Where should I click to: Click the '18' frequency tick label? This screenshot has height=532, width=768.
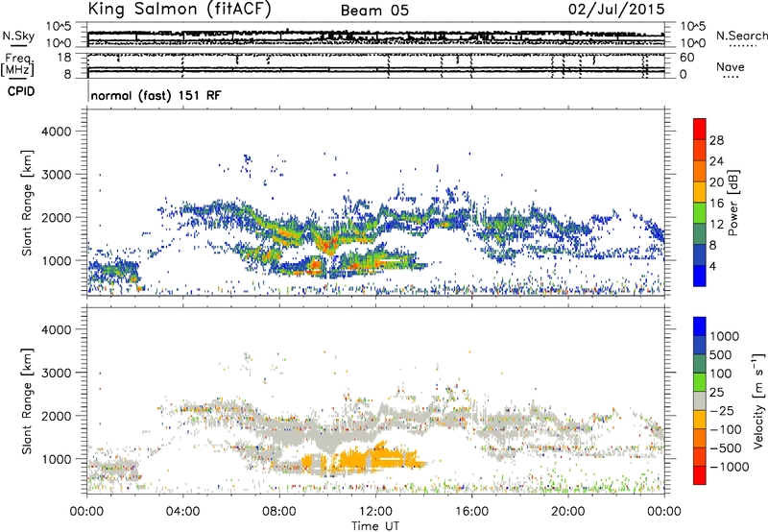click(x=63, y=58)
